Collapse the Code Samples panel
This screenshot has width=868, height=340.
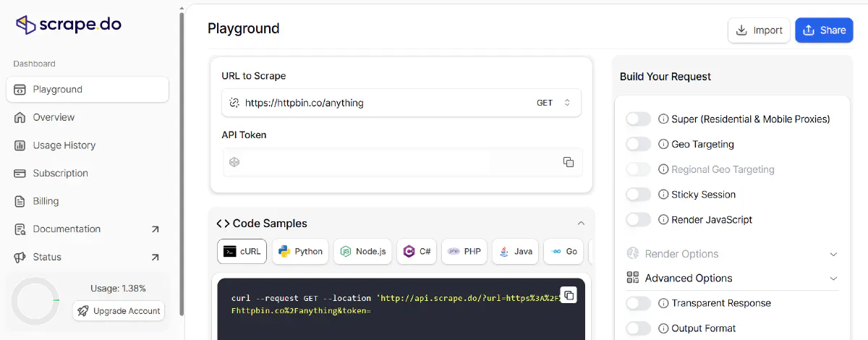pos(581,224)
